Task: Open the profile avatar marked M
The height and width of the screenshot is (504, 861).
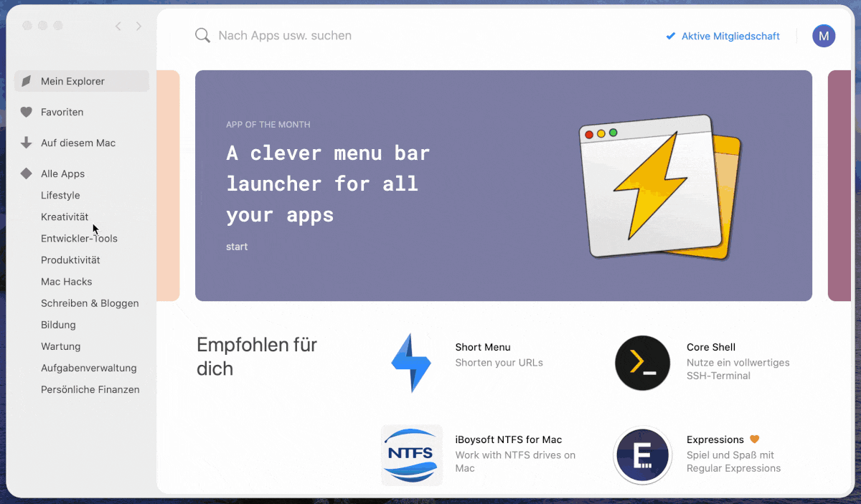Action: coord(824,35)
